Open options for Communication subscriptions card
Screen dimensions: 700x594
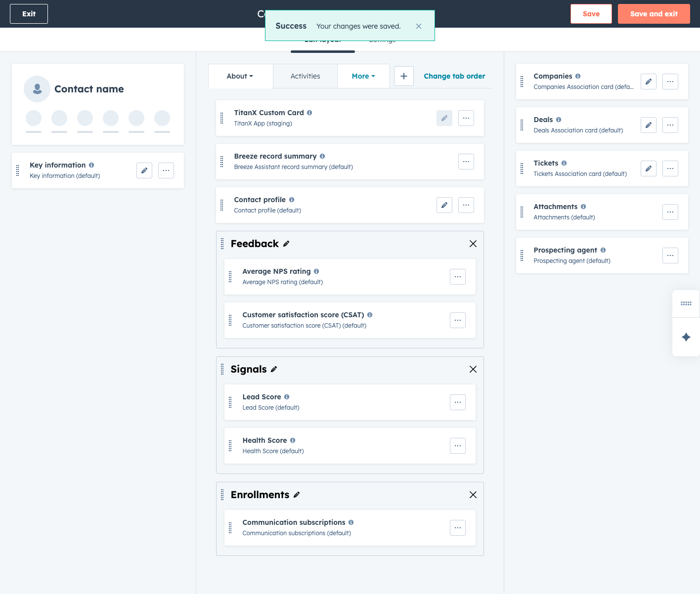tap(458, 528)
